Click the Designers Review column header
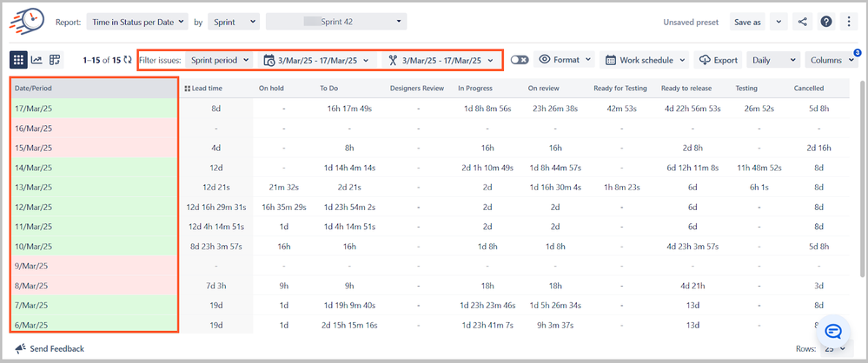The height and width of the screenshot is (363, 868). (x=418, y=88)
